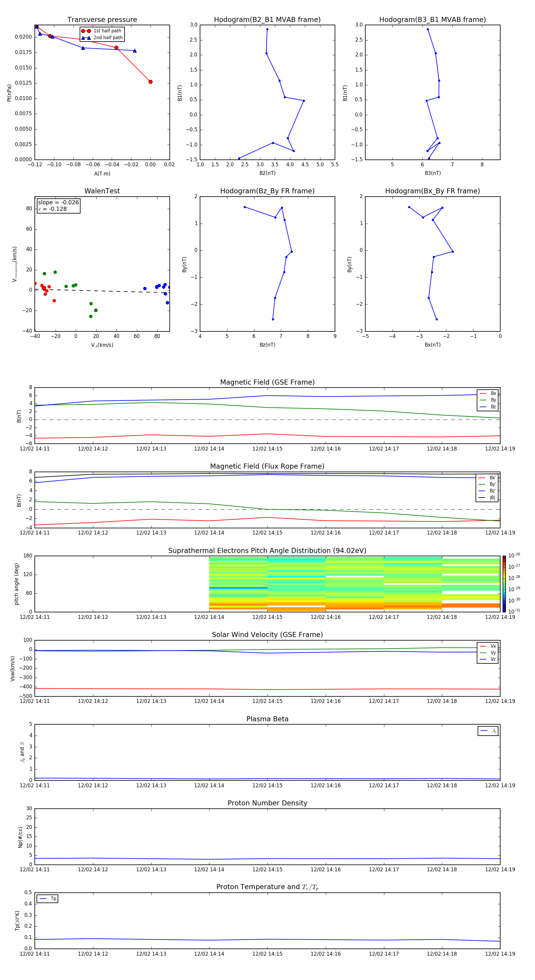Click the 'WalenTest' plot title
This screenshot has width=535, height=980.
(x=102, y=191)
